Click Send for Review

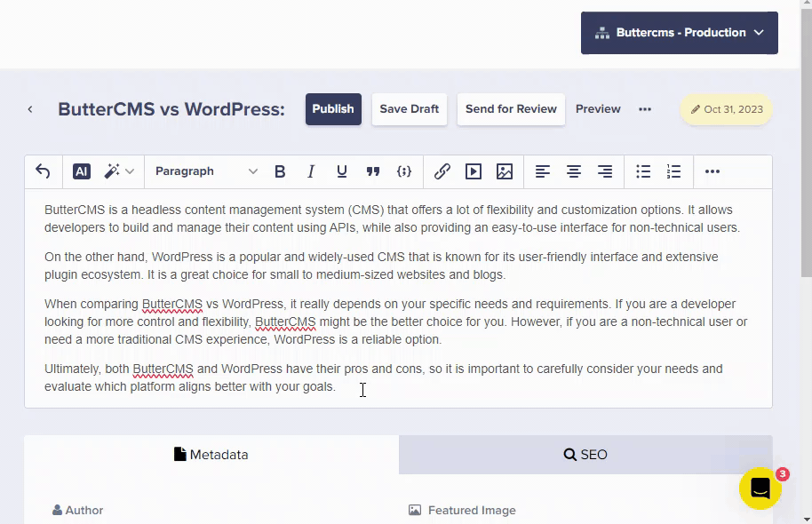pyautogui.click(x=511, y=109)
